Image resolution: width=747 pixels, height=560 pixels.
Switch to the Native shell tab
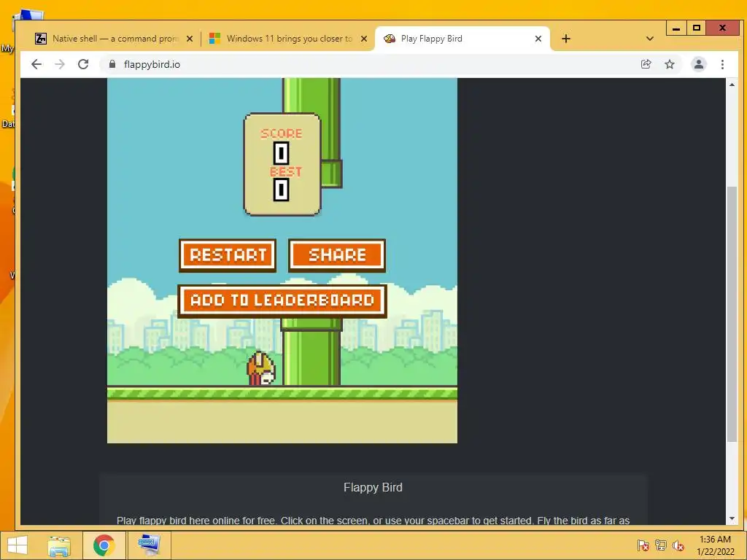(115, 39)
